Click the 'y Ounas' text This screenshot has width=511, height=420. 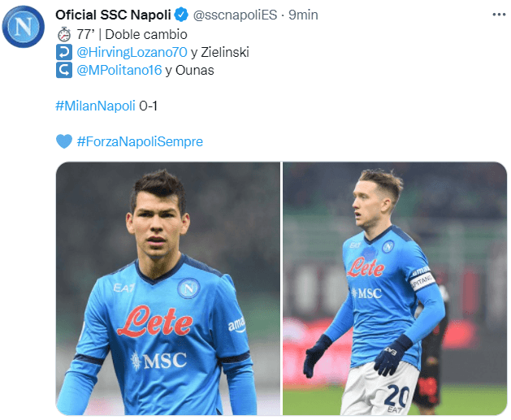click(189, 70)
